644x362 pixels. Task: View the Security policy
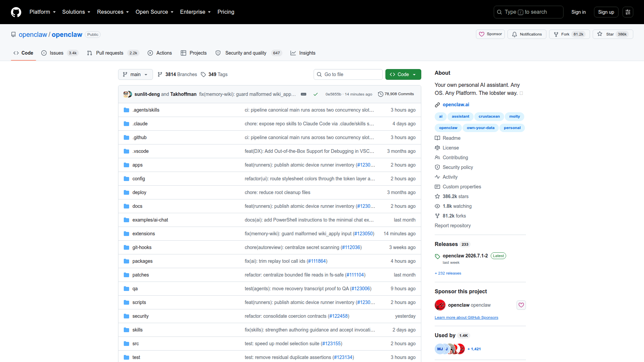tap(458, 167)
